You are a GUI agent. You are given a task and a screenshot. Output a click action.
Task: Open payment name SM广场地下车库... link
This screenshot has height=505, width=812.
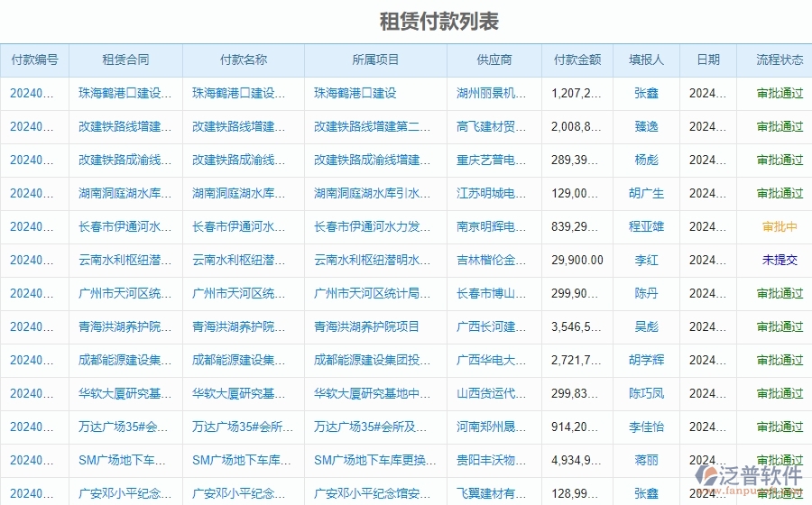[x=241, y=461]
